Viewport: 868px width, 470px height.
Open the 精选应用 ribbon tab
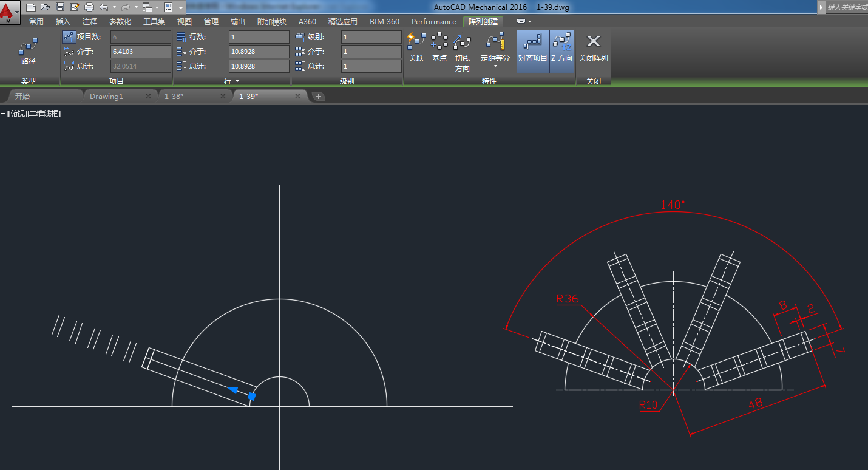(x=343, y=21)
